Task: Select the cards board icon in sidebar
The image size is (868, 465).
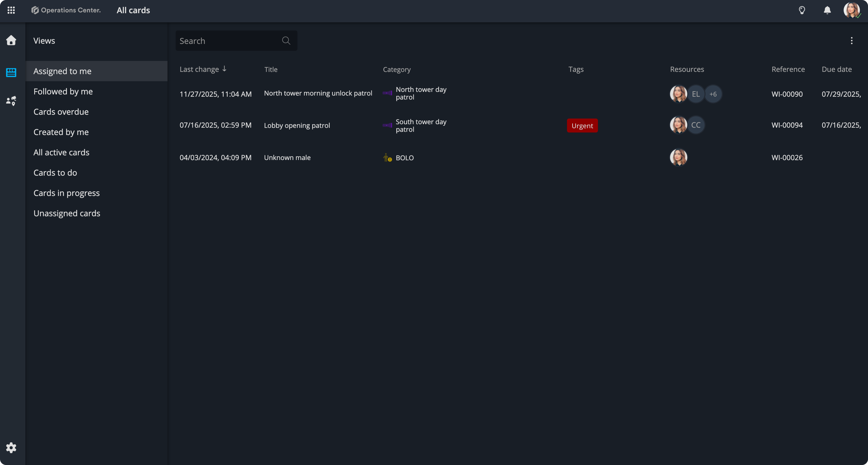Action: 11,72
